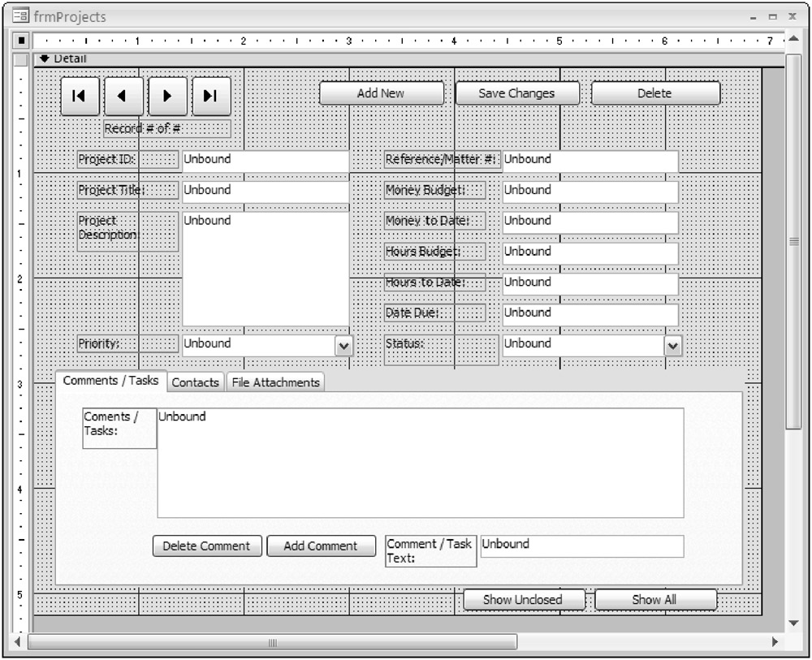The height and width of the screenshot is (660, 812).
Task: Open the Status combo box dropdown arrow
Action: point(673,346)
